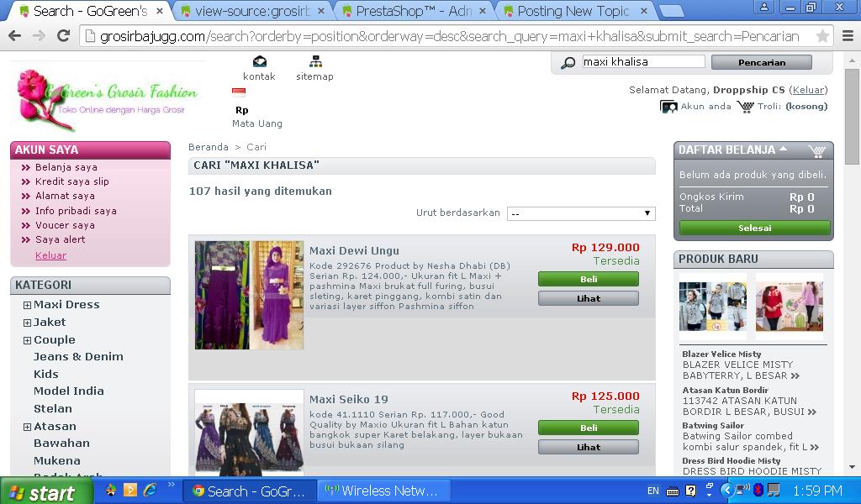Click Maxi Seiko 19 product thumbnail

(249, 433)
